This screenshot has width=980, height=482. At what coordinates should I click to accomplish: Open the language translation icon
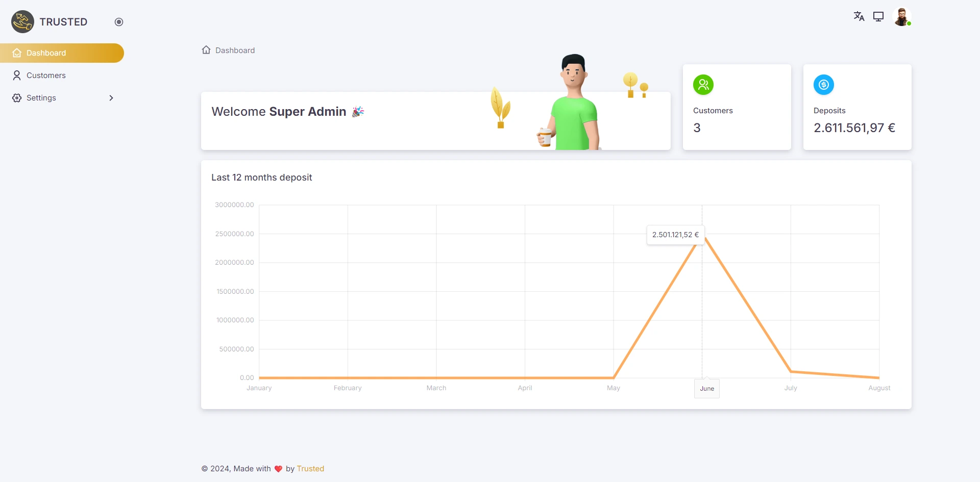[x=859, y=16]
